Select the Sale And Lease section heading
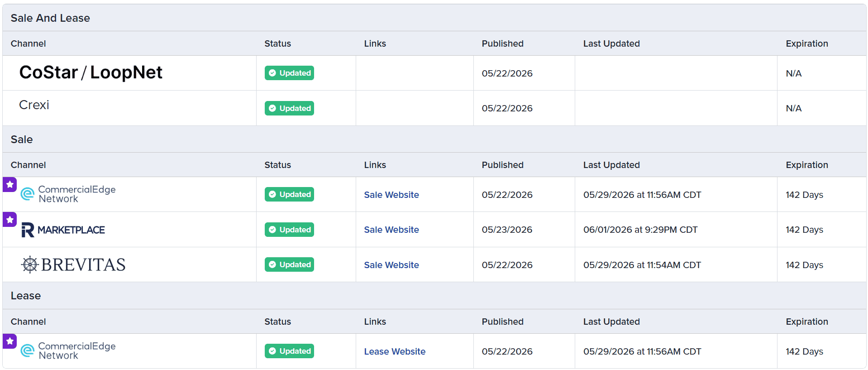 (50, 18)
